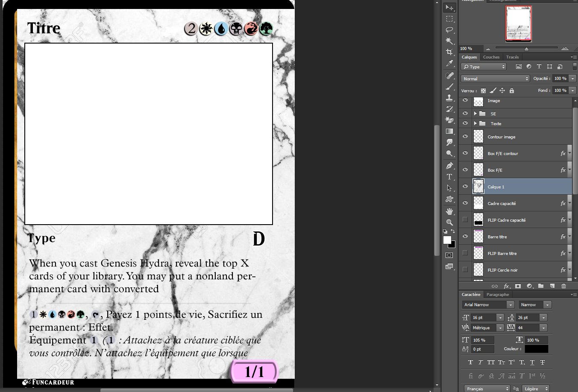Select the Smudge tool
Screen dimensions: 578x392
pyautogui.click(x=449, y=142)
